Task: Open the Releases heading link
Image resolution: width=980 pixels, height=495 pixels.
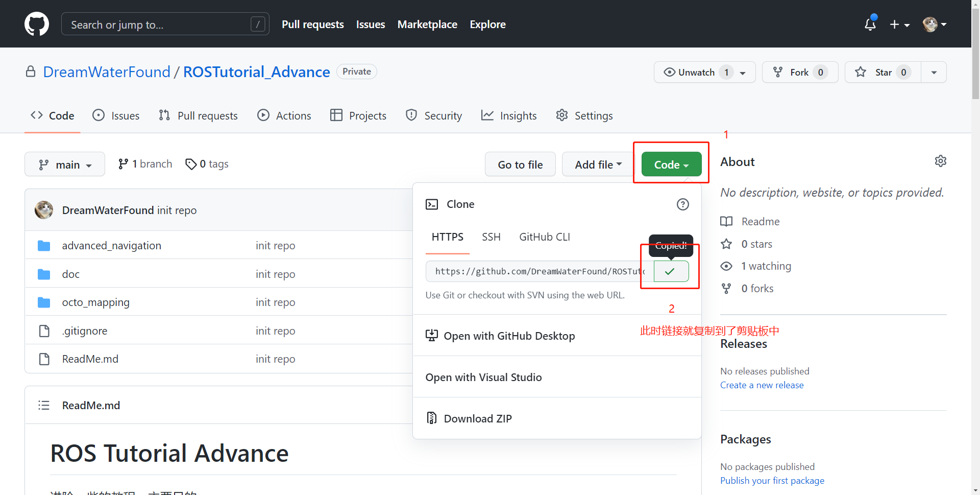Action: (x=744, y=344)
